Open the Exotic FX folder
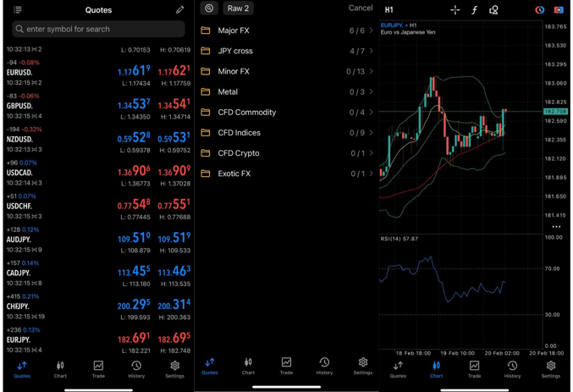573x392 pixels. pyautogui.click(x=286, y=174)
